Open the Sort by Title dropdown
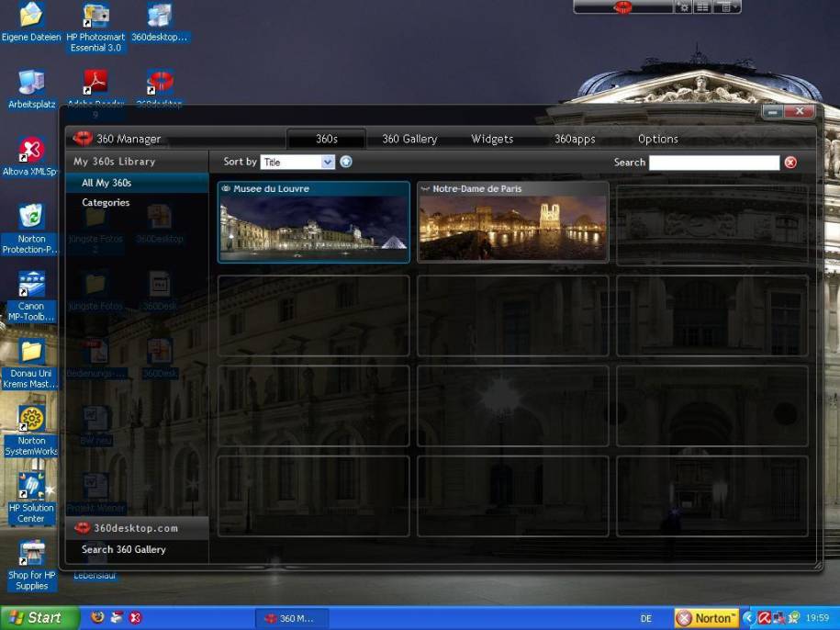The height and width of the screenshot is (630, 840). click(296, 162)
